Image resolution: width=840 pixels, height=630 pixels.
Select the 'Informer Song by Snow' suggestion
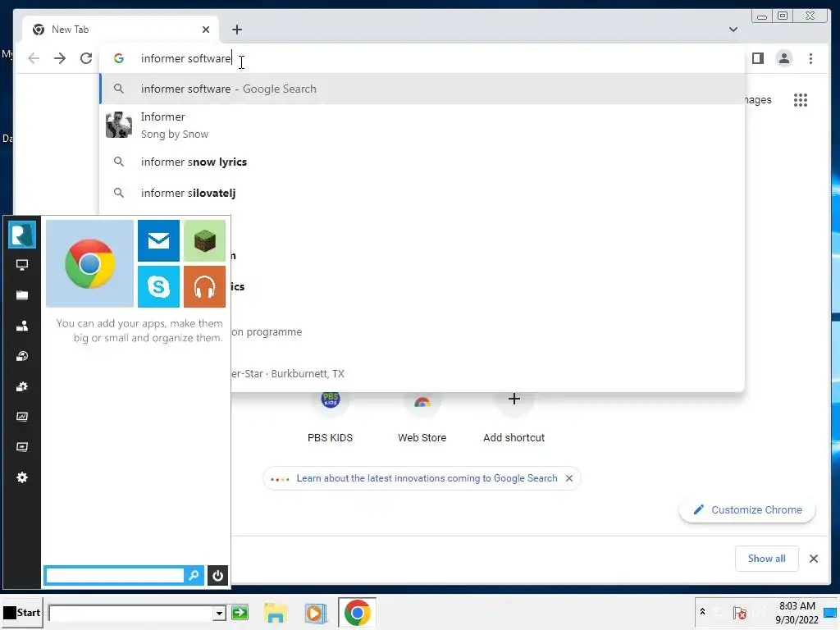422,126
